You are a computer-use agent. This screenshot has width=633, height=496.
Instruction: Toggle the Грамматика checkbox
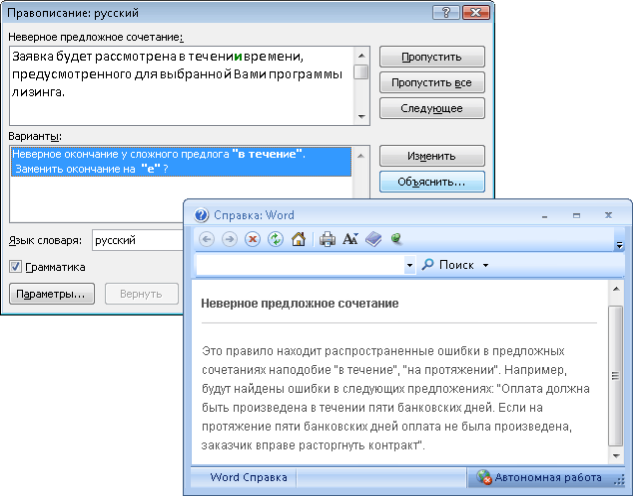15,267
